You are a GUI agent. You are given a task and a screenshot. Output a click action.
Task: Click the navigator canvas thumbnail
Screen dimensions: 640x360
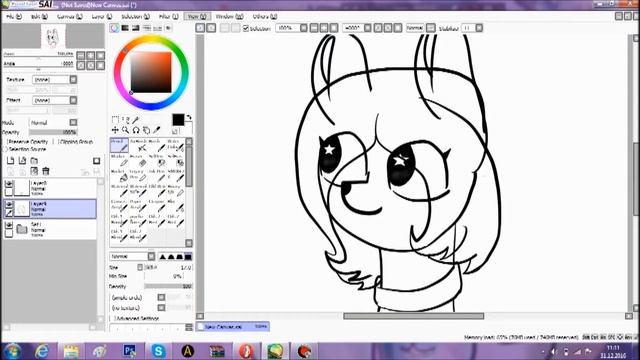[53, 36]
